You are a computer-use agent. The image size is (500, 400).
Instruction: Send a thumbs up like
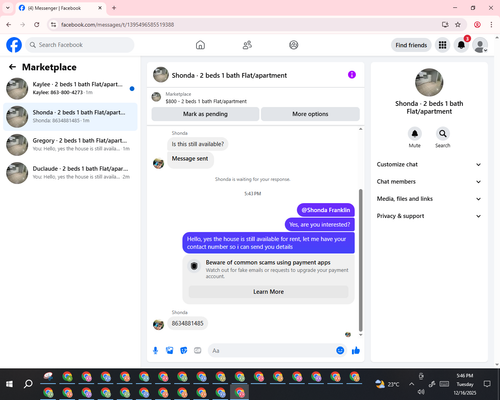click(356, 350)
